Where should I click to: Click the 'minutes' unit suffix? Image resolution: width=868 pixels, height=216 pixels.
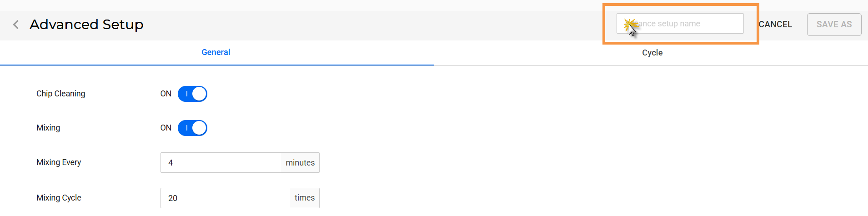300,163
